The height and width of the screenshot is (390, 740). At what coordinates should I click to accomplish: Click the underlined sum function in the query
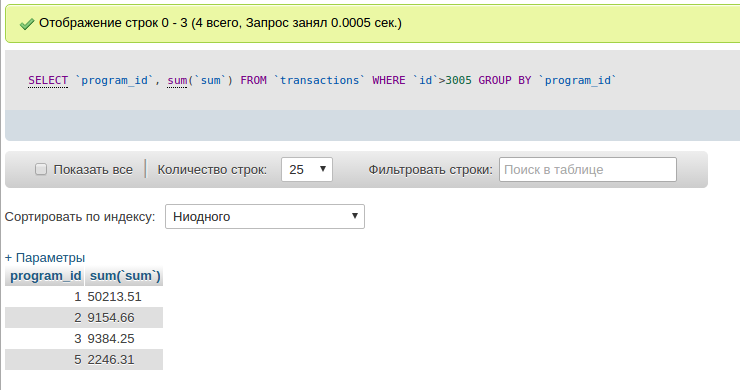(177, 81)
